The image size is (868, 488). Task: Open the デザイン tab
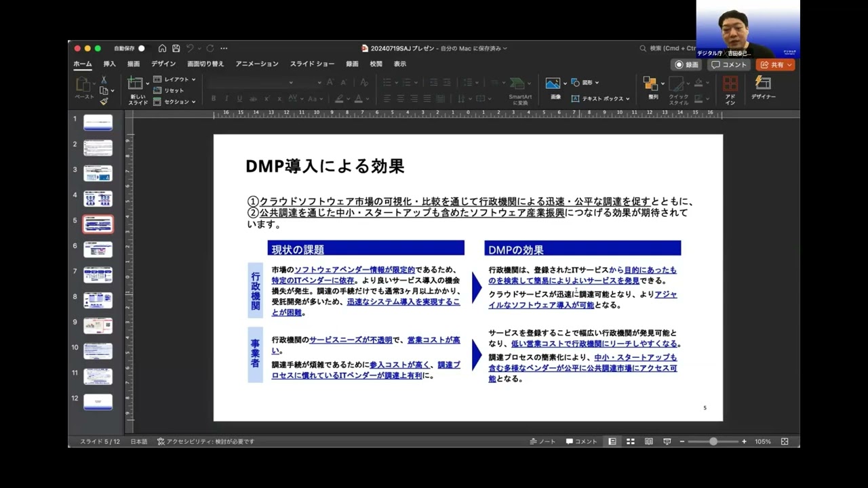coord(163,64)
